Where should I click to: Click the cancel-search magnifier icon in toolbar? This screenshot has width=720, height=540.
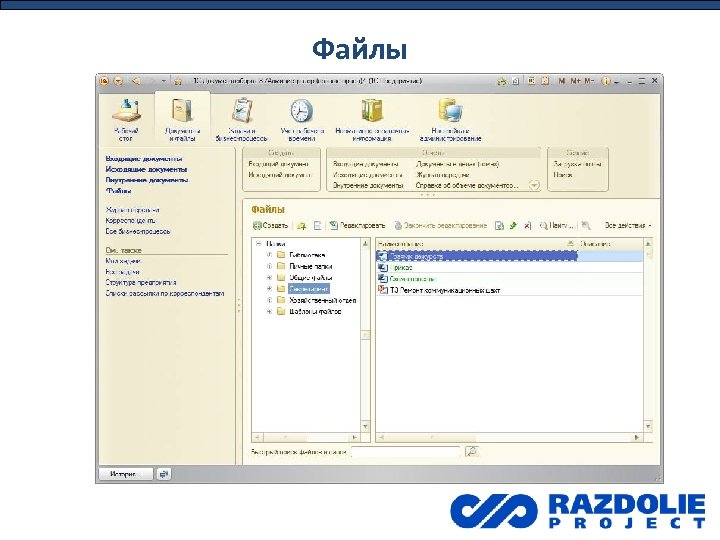click(x=585, y=225)
